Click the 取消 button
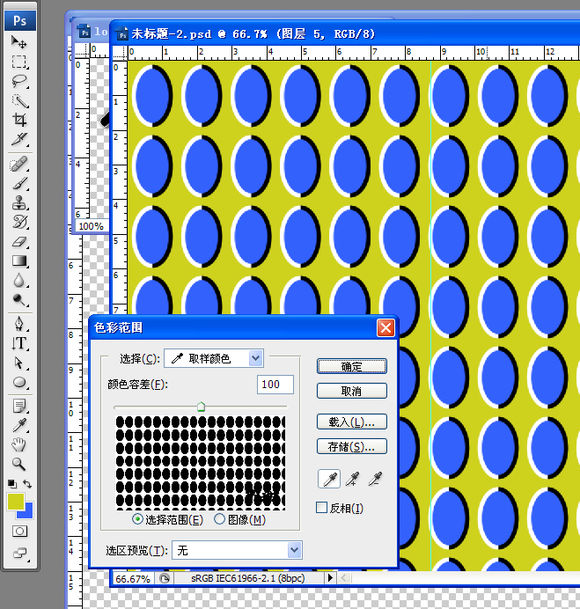The image size is (580, 609). [x=352, y=391]
